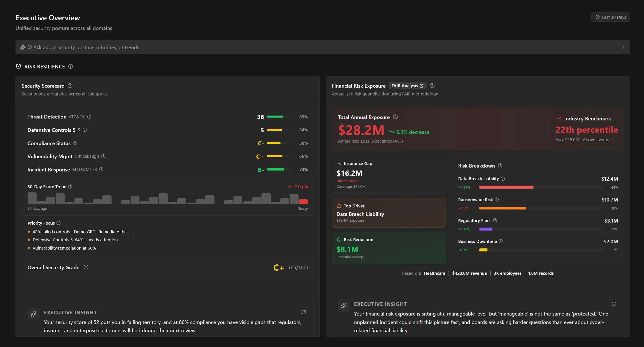Click the 30-Day Score Trend info icon
Viewport: 644px width, 347px height.
[x=70, y=187]
